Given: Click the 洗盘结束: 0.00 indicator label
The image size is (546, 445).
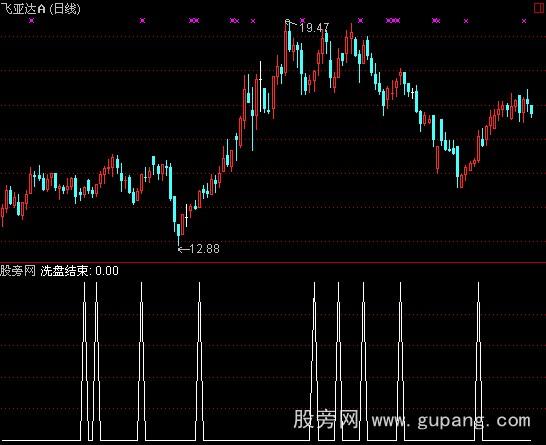Looking at the screenshot, I should tap(79, 271).
